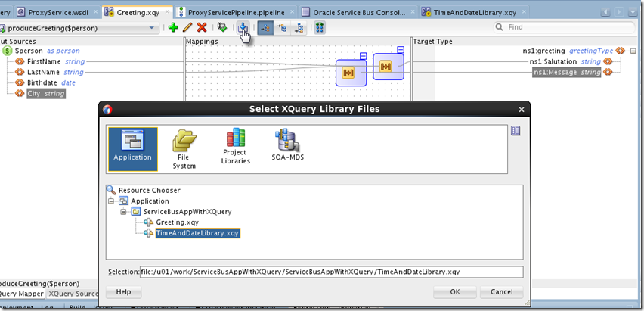Collapse the ServiceBusAppWithXQuery tree node
The width and height of the screenshot is (644, 311).
click(x=124, y=212)
